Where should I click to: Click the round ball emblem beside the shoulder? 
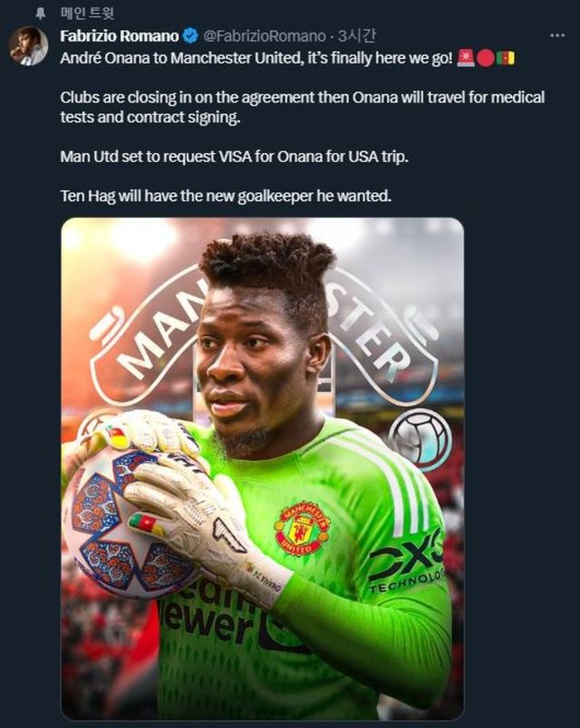coord(420,439)
